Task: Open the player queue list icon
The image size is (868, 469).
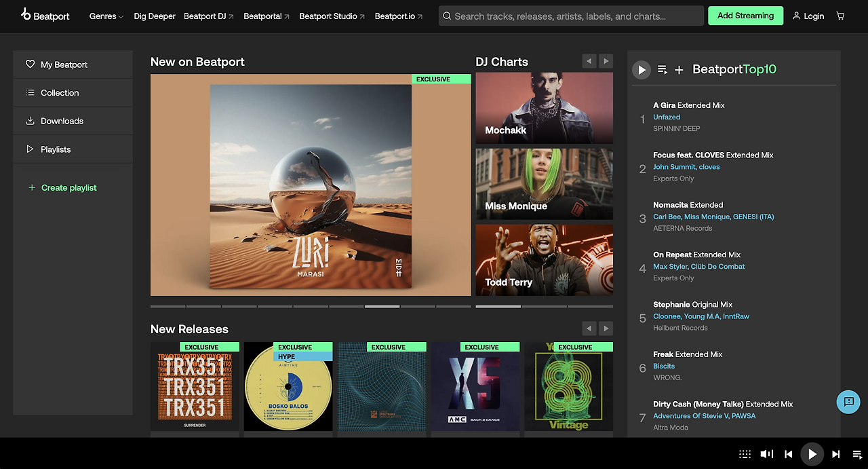Action: (x=857, y=454)
